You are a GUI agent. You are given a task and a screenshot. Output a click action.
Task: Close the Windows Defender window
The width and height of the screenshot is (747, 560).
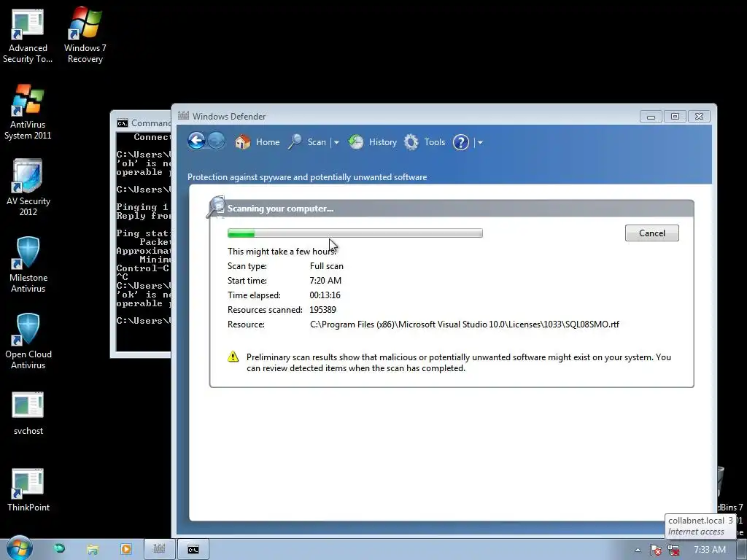[x=699, y=116]
